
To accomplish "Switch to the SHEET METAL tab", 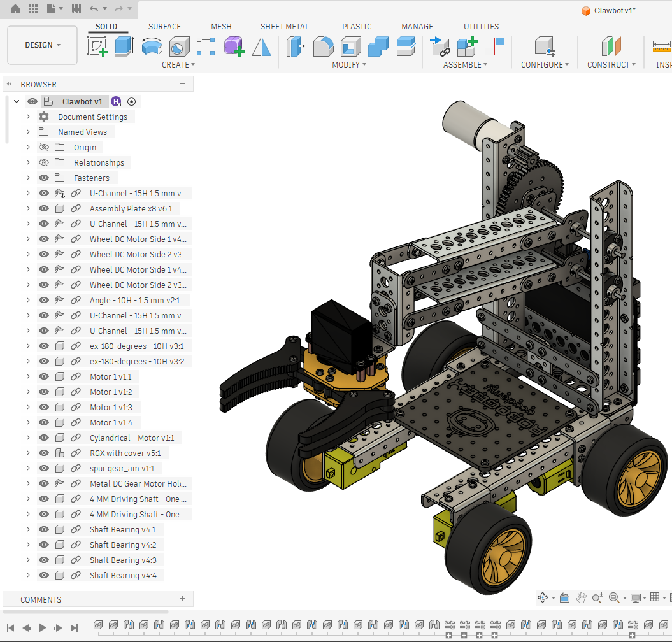I will pyautogui.click(x=285, y=27).
